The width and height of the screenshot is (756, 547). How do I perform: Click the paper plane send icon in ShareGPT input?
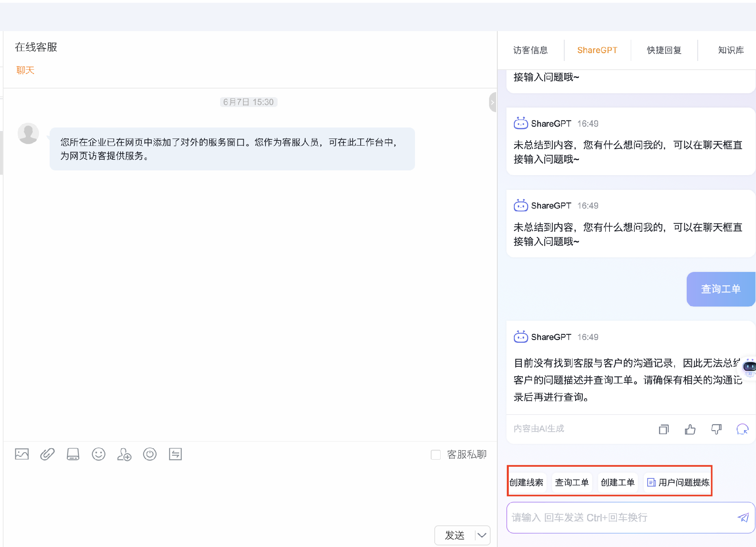743,517
